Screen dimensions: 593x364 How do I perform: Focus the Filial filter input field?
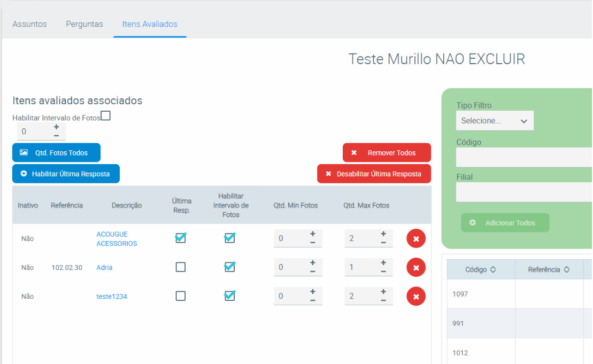click(x=524, y=192)
